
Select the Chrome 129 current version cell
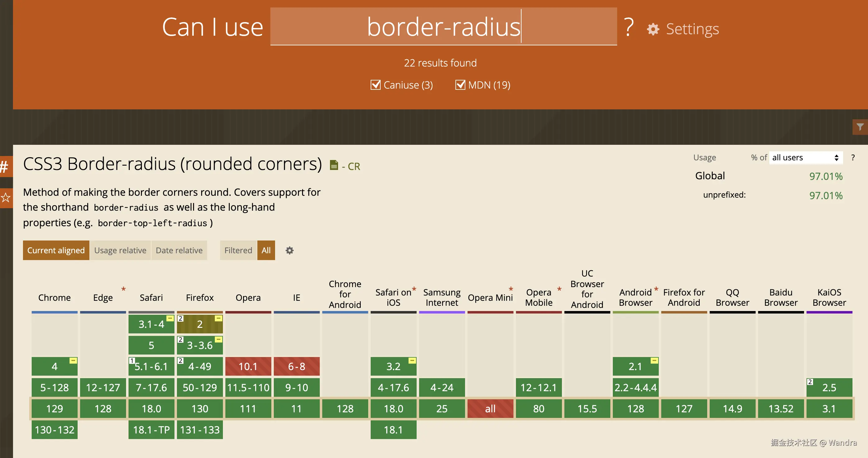coord(55,409)
